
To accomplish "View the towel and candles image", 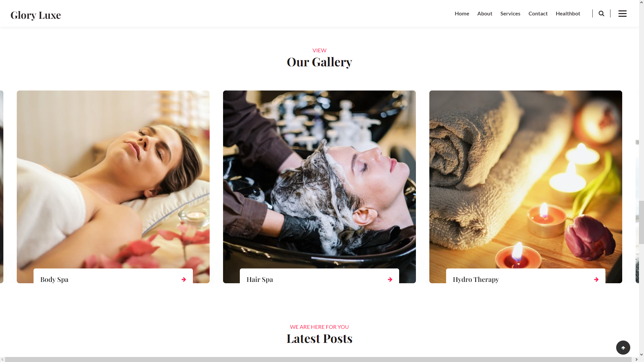I will (x=526, y=179).
